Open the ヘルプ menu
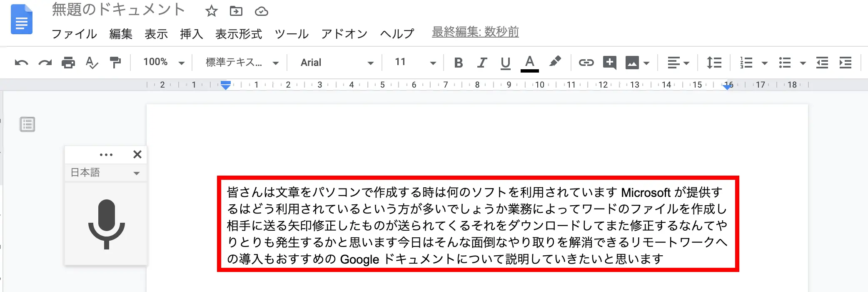This screenshot has height=292, width=868. pos(397,34)
